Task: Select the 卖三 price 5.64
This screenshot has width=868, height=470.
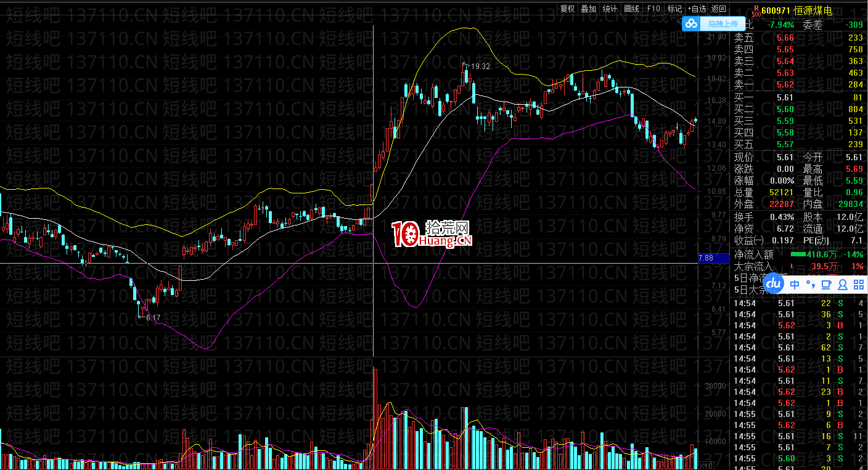Action: (x=785, y=61)
